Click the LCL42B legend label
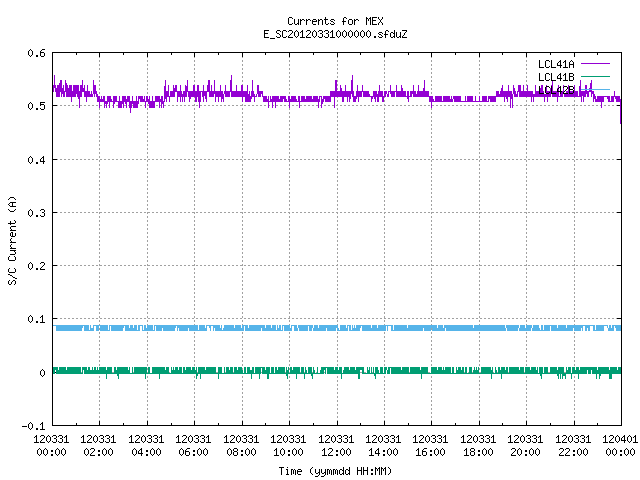The width and height of the screenshot is (640, 480). pos(556,90)
